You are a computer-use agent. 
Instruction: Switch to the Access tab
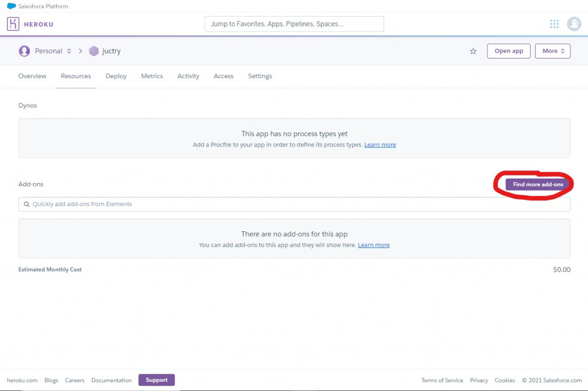point(223,76)
